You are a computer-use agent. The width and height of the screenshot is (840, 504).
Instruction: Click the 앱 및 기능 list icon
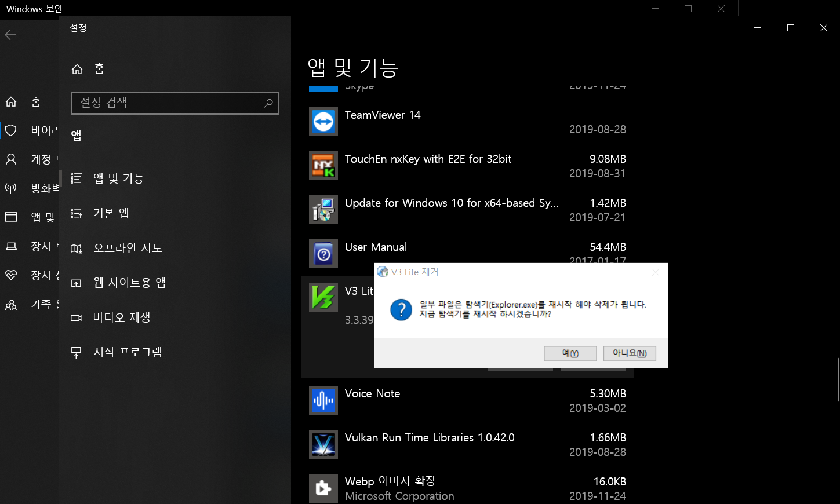[x=77, y=178]
